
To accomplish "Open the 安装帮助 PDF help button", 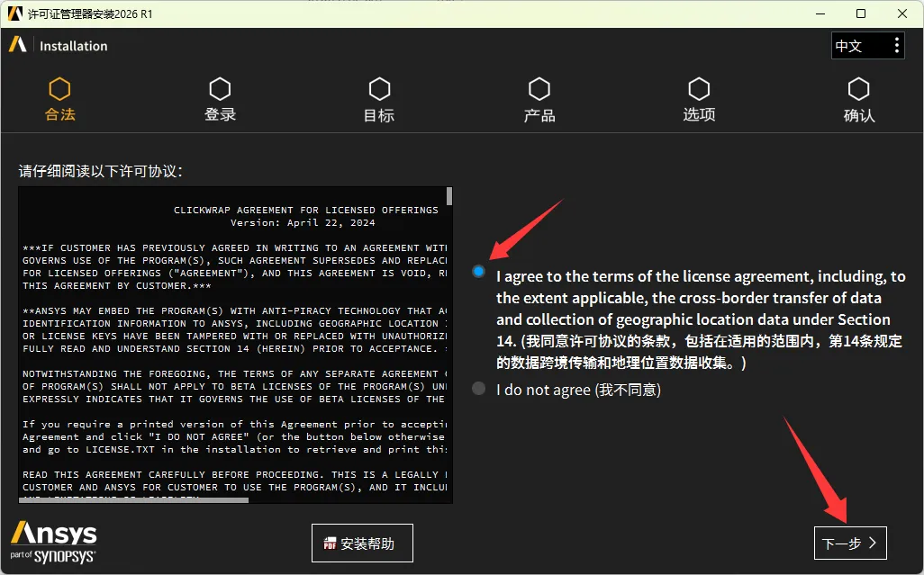I will [x=362, y=543].
